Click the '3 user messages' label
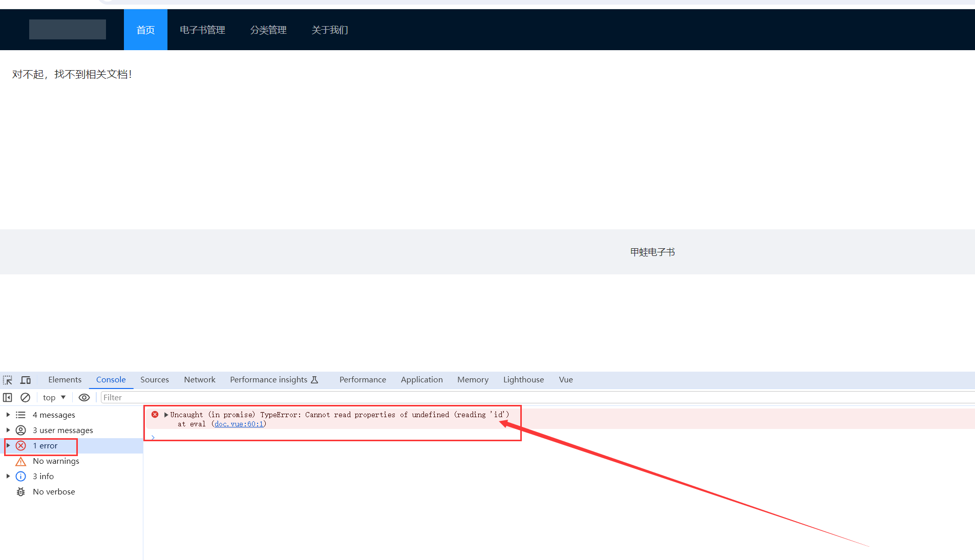Image resolution: width=975 pixels, height=560 pixels. coord(63,430)
